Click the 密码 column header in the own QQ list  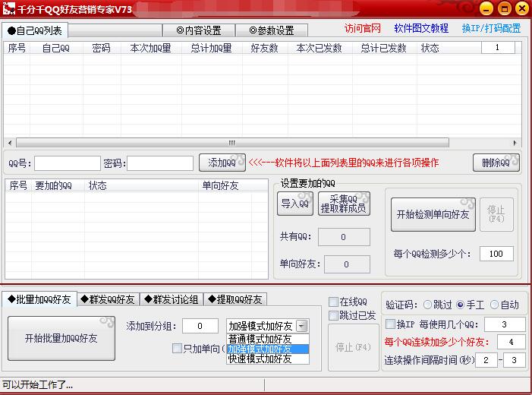[x=102, y=48]
